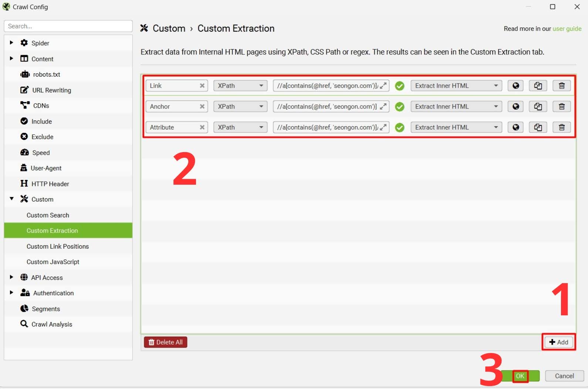Open CDNs settings
This screenshot has width=588, height=389.
68,105
